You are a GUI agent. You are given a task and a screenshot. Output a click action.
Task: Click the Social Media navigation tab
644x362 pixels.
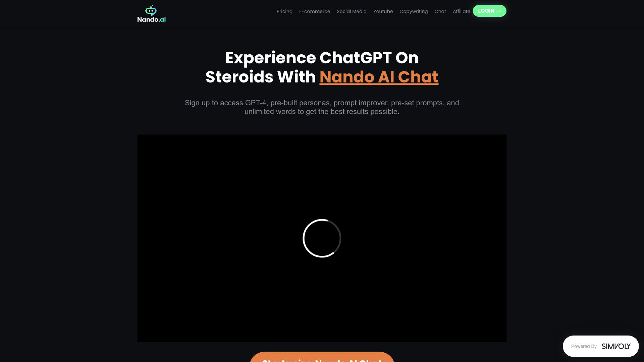[x=352, y=11]
